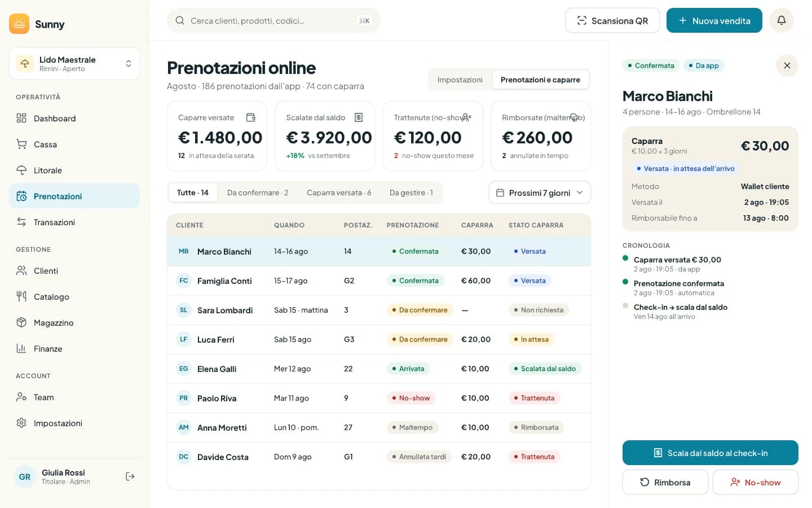Select the Luca Ferri booking row

pyautogui.click(x=379, y=339)
